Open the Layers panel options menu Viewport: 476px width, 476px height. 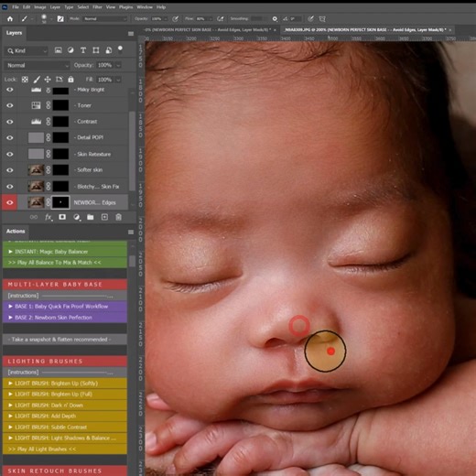click(x=131, y=34)
